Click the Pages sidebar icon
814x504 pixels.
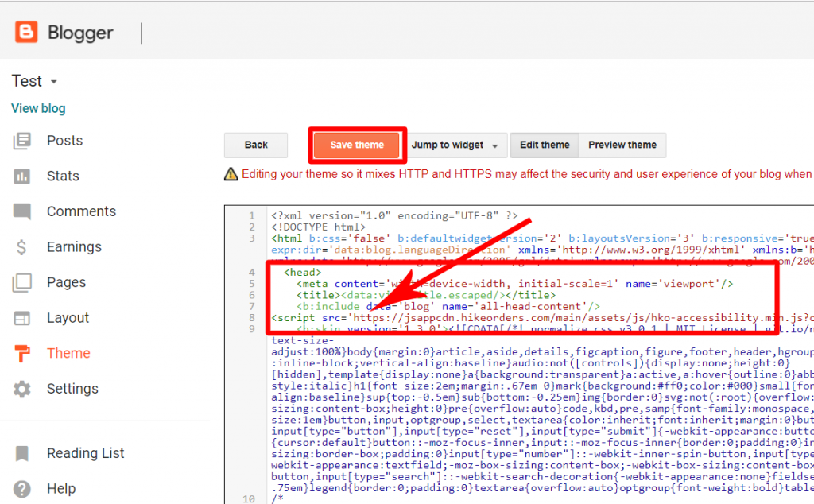click(21, 282)
